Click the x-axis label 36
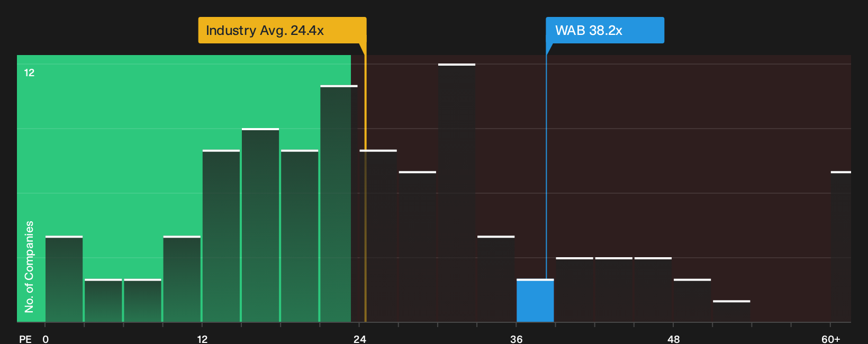 pyautogui.click(x=517, y=339)
